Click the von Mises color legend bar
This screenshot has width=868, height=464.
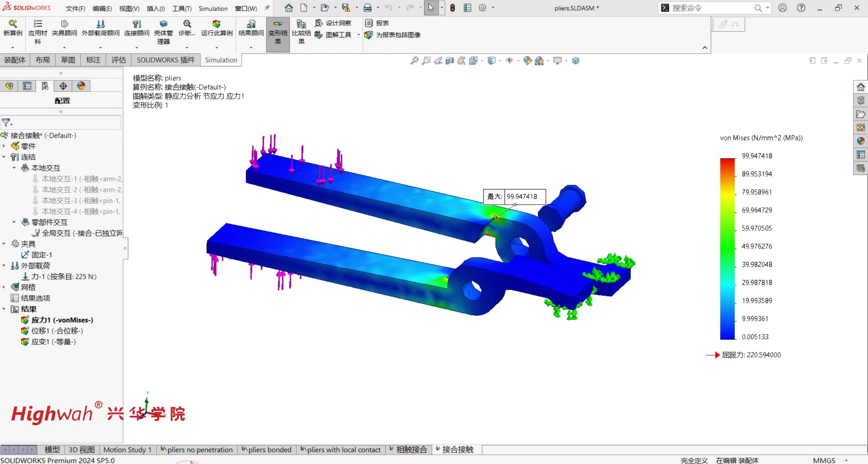pos(728,249)
